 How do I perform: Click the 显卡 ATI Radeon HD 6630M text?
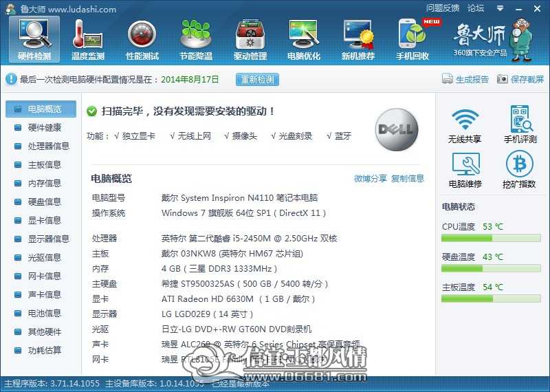(239, 299)
